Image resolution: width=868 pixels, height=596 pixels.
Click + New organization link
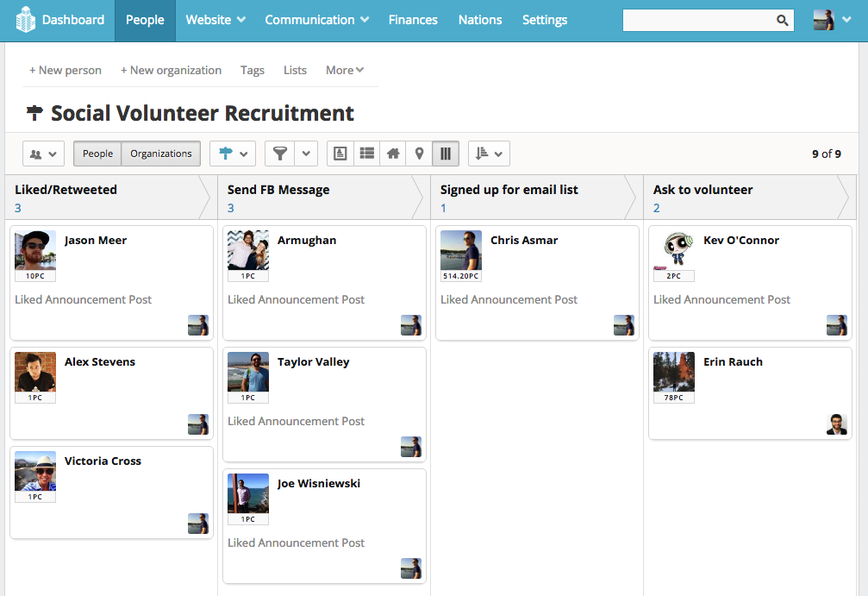(171, 71)
